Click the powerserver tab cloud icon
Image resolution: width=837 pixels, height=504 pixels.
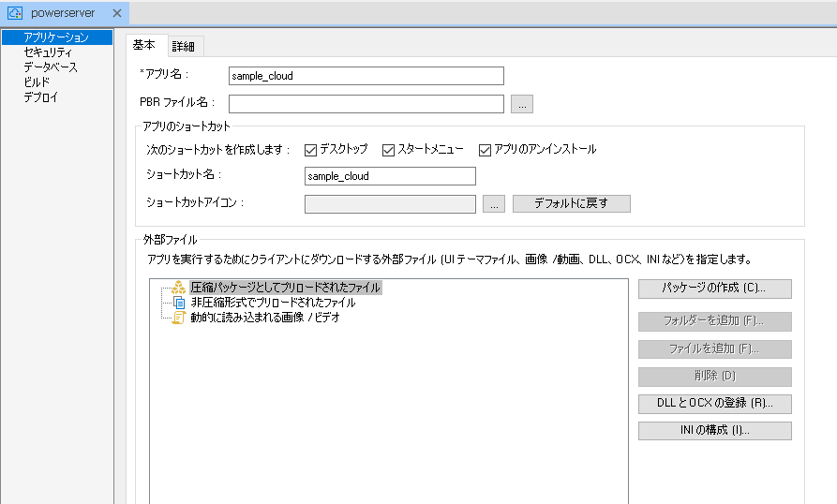(15, 13)
